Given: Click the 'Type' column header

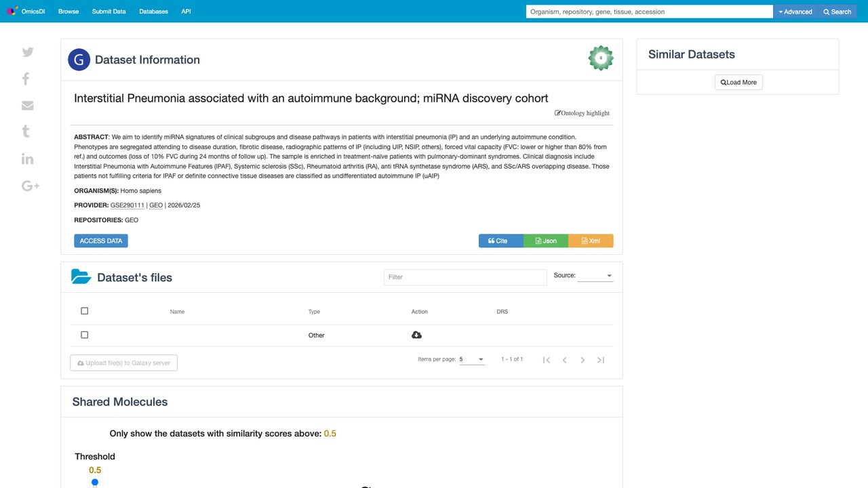Looking at the screenshot, I should (314, 312).
